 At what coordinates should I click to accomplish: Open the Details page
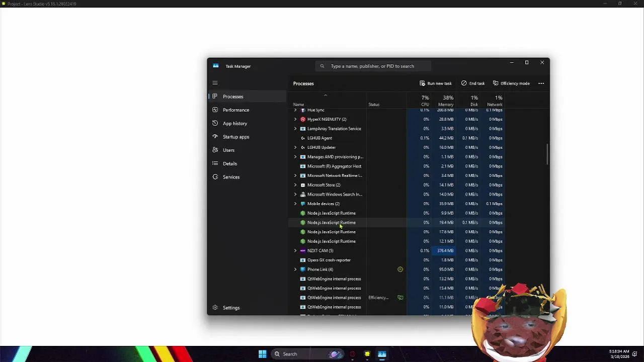click(x=247, y=163)
